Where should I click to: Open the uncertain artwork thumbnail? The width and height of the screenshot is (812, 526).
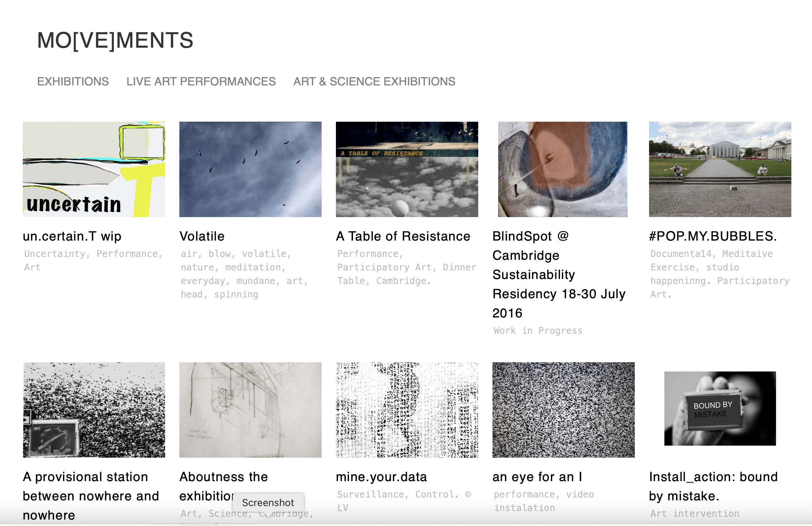tap(94, 169)
